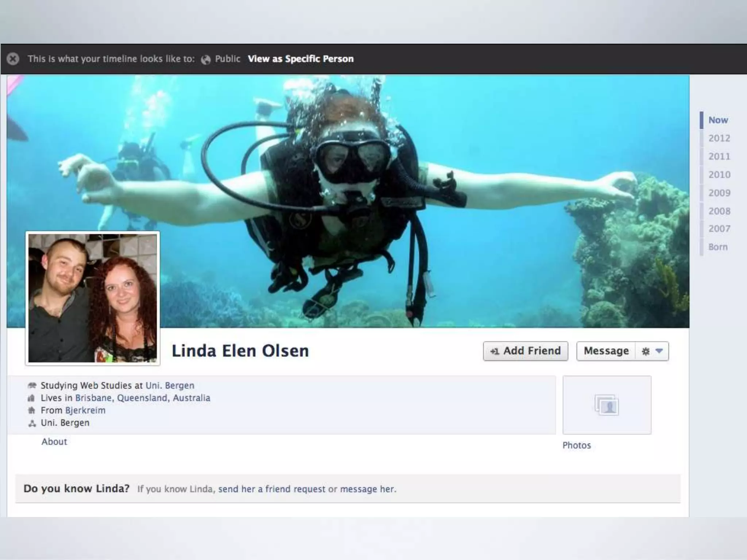Follow the Bjerkreim hometown link
Viewport: 747px width, 560px height.
pyautogui.click(x=85, y=410)
